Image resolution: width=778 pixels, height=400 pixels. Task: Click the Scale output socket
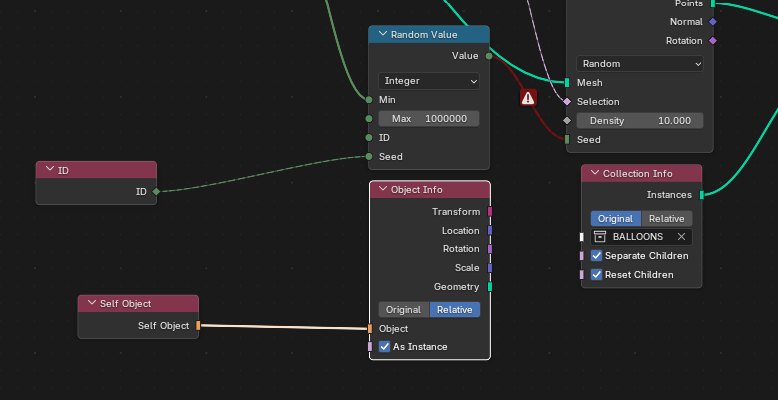click(490, 268)
